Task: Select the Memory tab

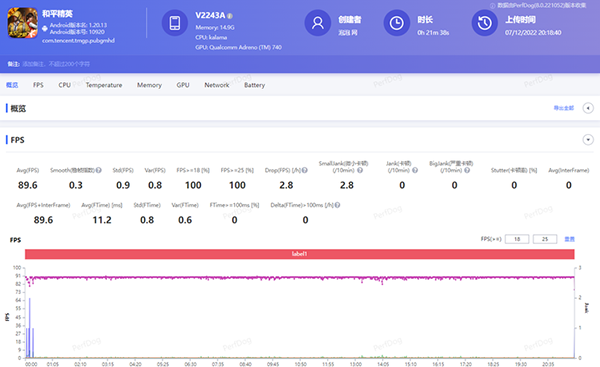Action: (149, 85)
